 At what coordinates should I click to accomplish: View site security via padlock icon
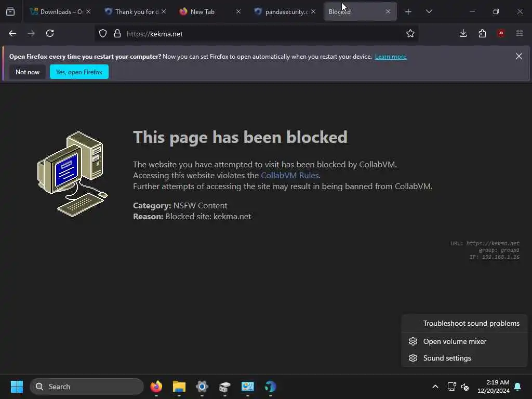click(117, 34)
